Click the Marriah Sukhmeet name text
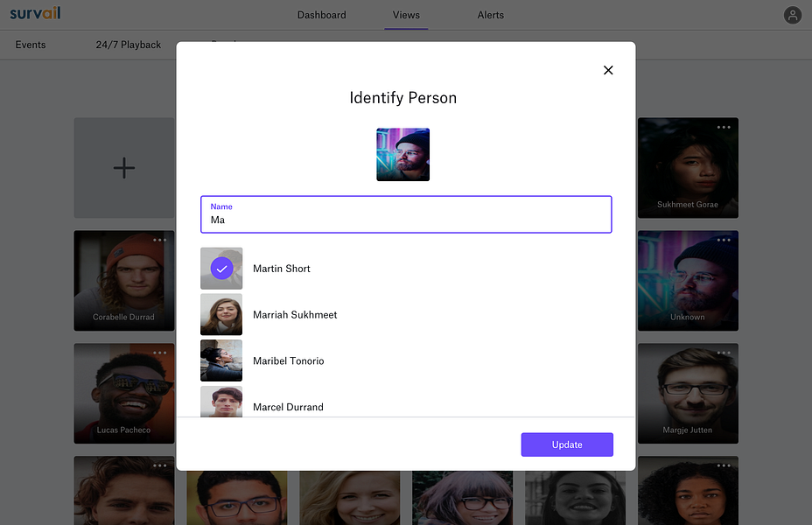Viewport: 812px width, 525px height. point(295,315)
